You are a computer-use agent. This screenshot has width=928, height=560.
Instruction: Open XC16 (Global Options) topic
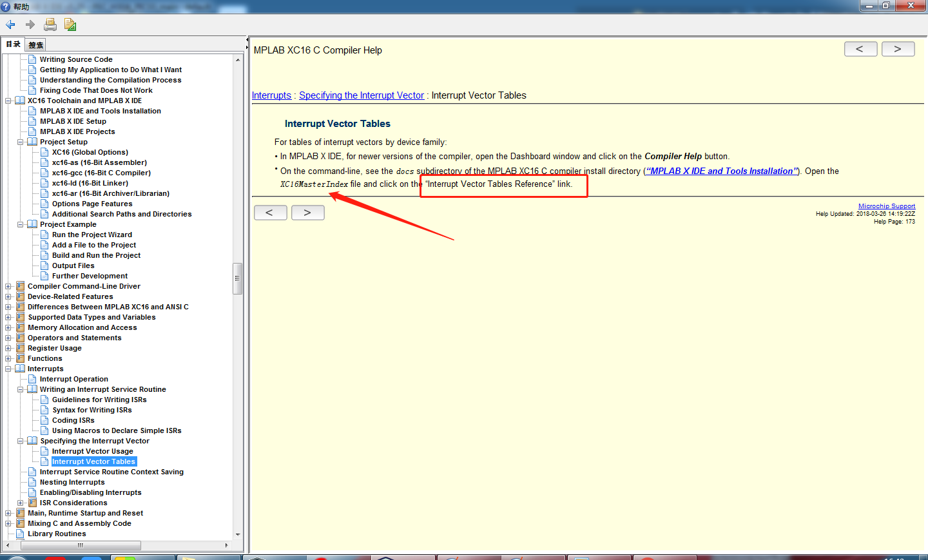(x=90, y=152)
